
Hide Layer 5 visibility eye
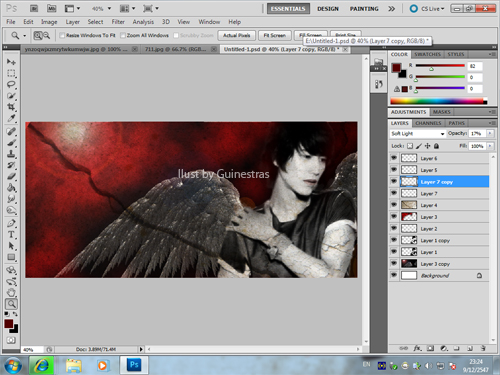[x=394, y=169]
